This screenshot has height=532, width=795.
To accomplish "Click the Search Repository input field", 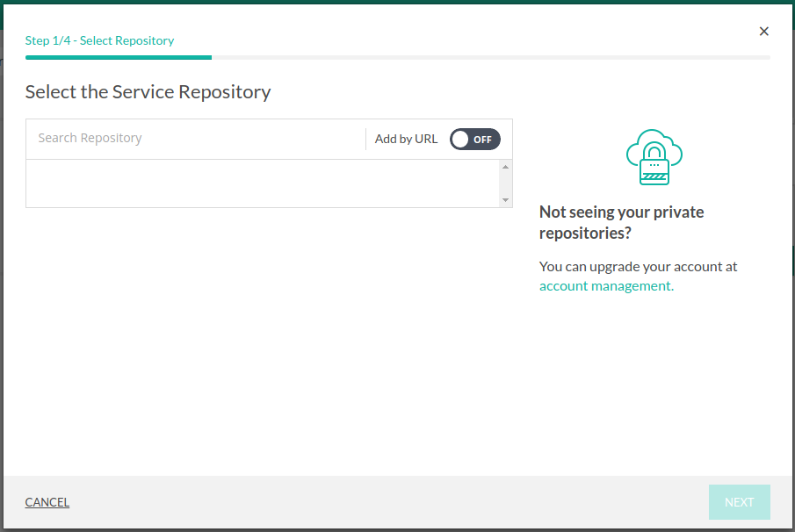I will coord(195,139).
